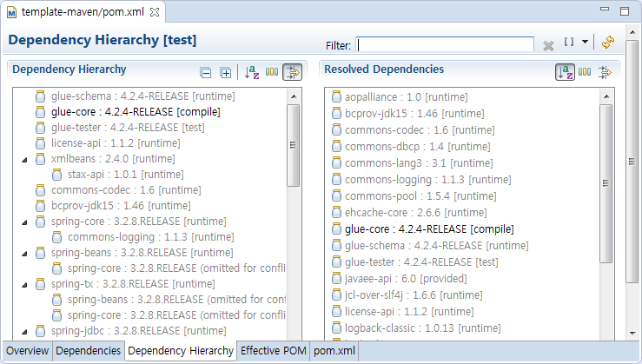Collapse all in Dependency Hierarchy panel
Viewport: 642px width, 364px height.
coord(206,73)
